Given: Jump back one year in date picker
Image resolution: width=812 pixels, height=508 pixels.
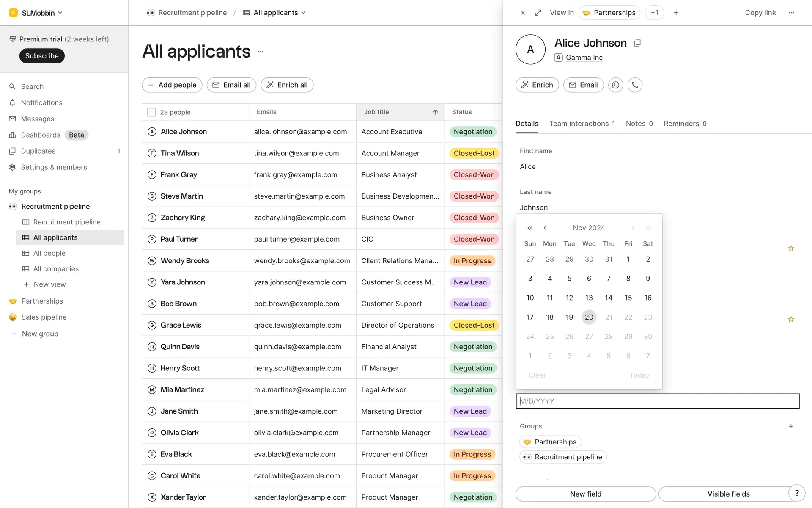Looking at the screenshot, I should click(530, 228).
